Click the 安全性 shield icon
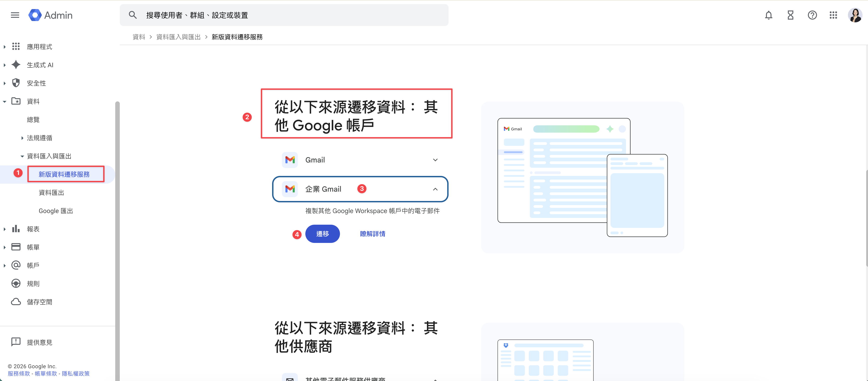Image resolution: width=868 pixels, height=381 pixels. pos(16,83)
